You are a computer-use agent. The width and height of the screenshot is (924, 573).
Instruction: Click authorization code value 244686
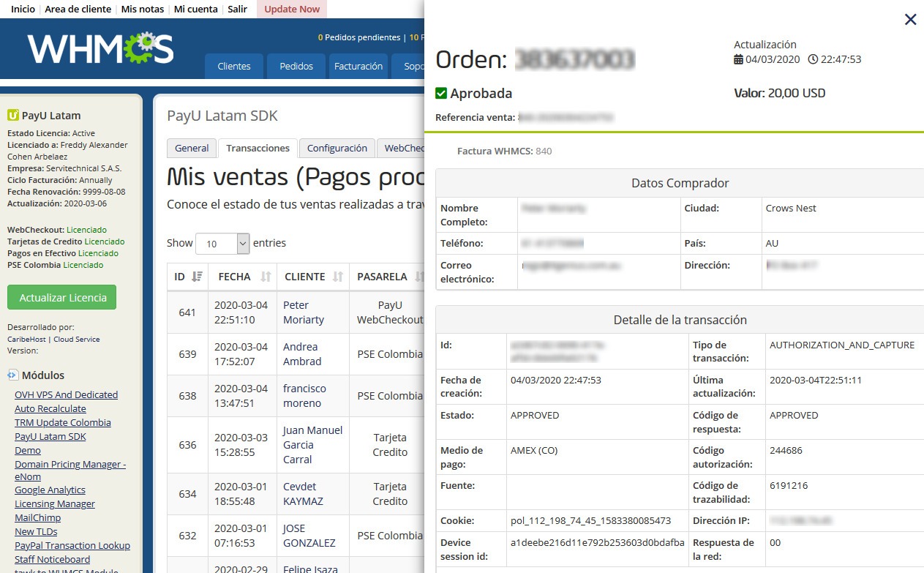click(x=786, y=450)
